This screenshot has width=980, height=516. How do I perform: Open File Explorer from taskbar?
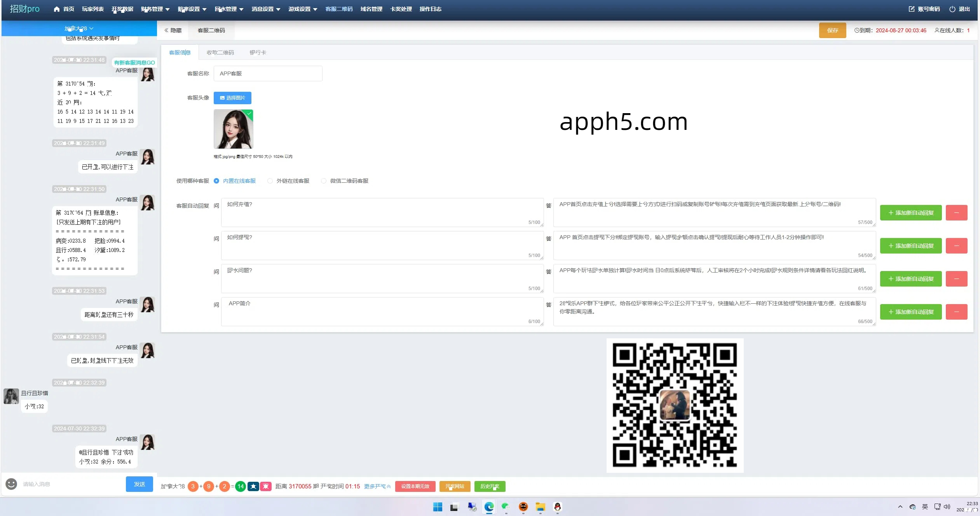tap(540, 507)
